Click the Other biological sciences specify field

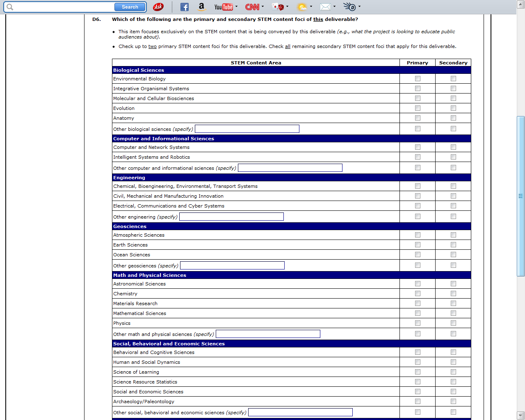(247, 129)
